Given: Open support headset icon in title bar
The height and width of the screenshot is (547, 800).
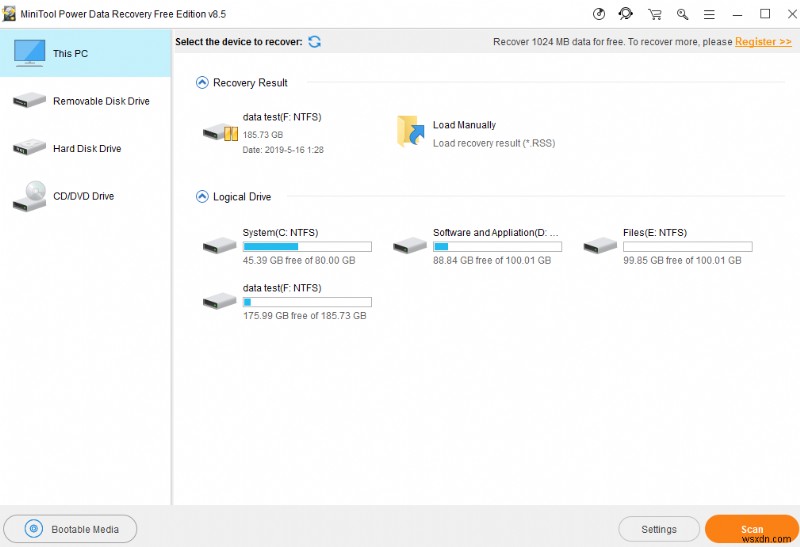Looking at the screenshot, I should click(x=626, y=14).
